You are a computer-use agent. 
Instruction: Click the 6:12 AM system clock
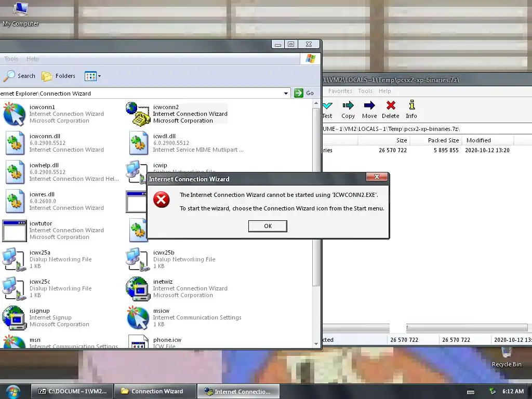(x=513, y=391)
